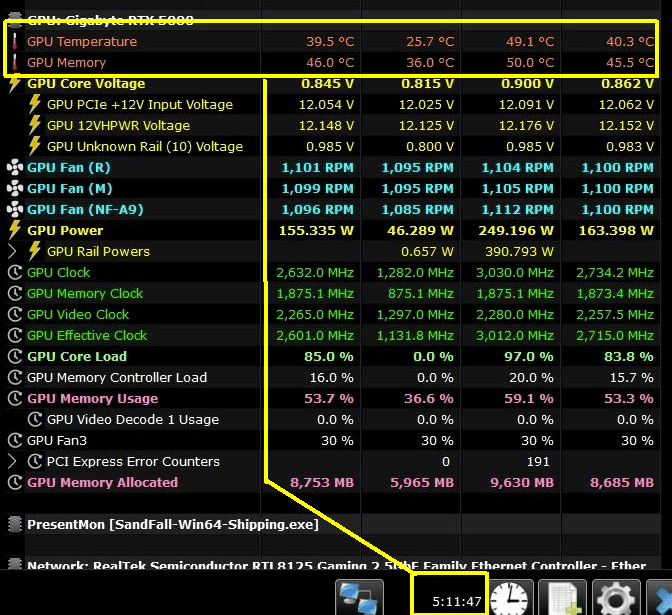
Task: Expand the GPU Rail Powers group
Action: [x=12, y=252]
